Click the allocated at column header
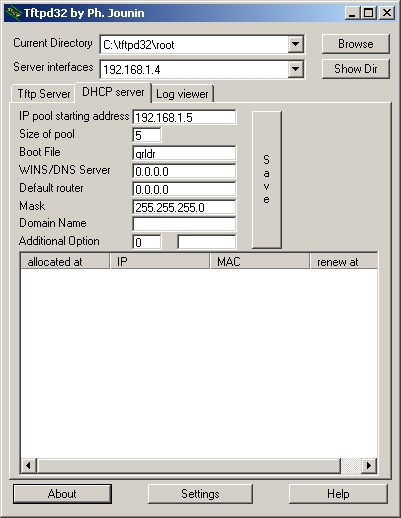This screenshot has height=518, width=401. pyautogui.click(x=65, y=262)
